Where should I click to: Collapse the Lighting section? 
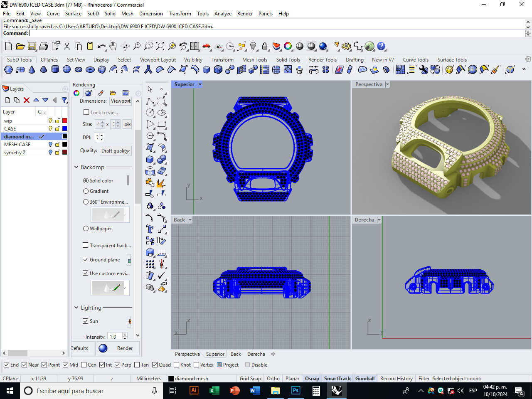[x=76, y=308]
